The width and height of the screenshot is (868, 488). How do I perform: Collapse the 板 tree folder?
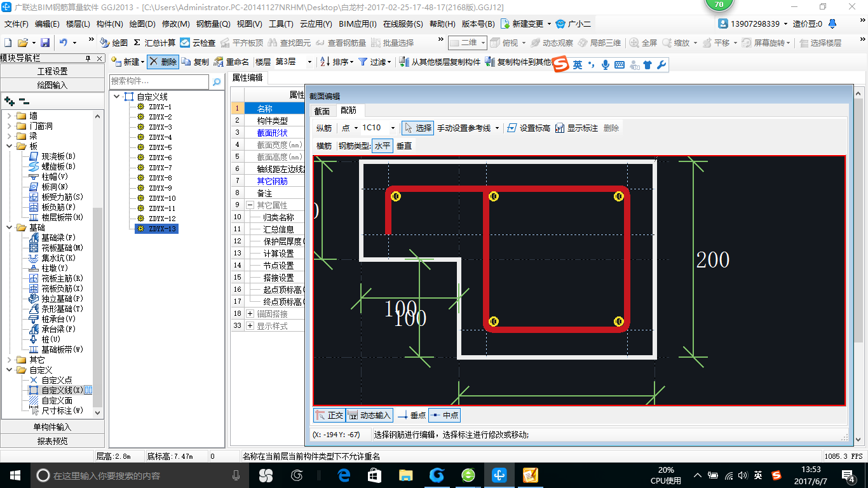[10, 146]
